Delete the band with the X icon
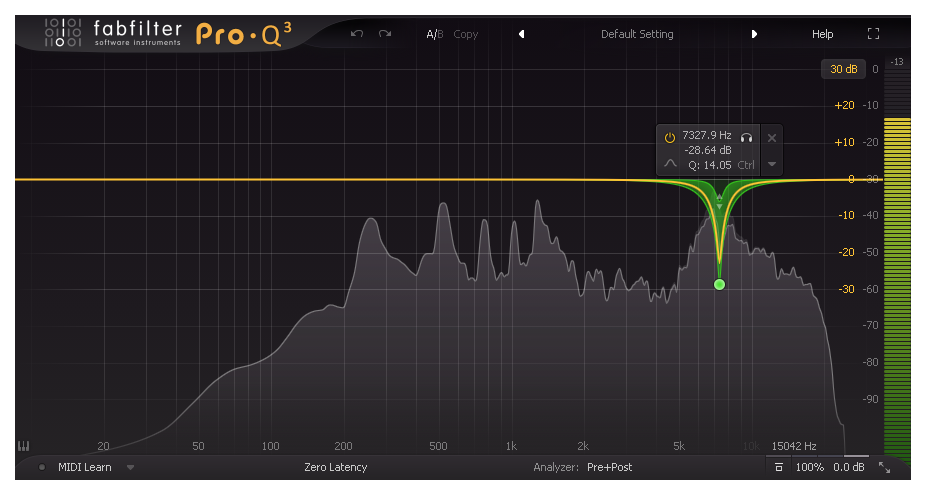This screenshot has height=495, width=926. pos(772,138)
